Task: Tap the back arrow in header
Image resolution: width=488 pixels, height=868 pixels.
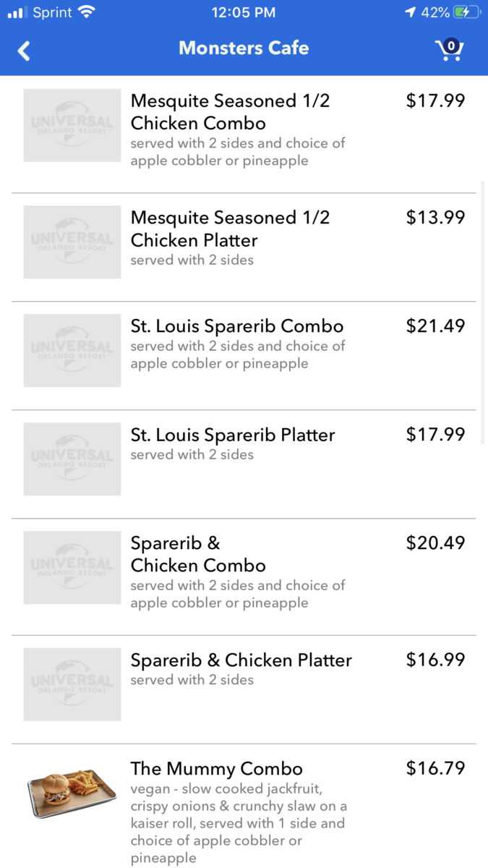Action: [24, 51]
